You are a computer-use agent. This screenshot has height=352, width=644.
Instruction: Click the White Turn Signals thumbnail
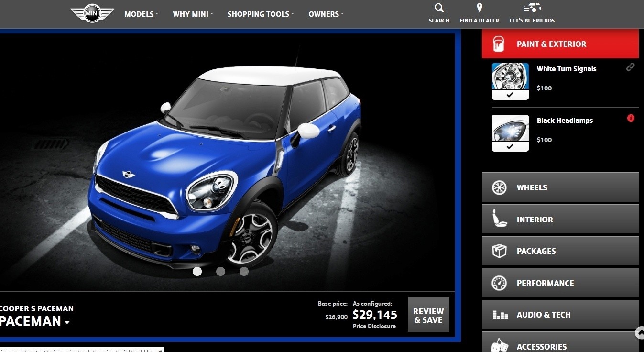point(510,77)
